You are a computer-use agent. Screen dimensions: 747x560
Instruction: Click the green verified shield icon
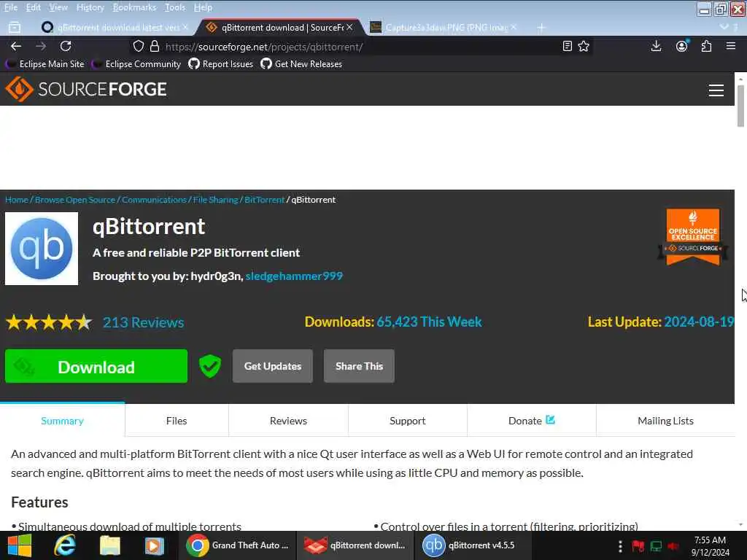210,366
